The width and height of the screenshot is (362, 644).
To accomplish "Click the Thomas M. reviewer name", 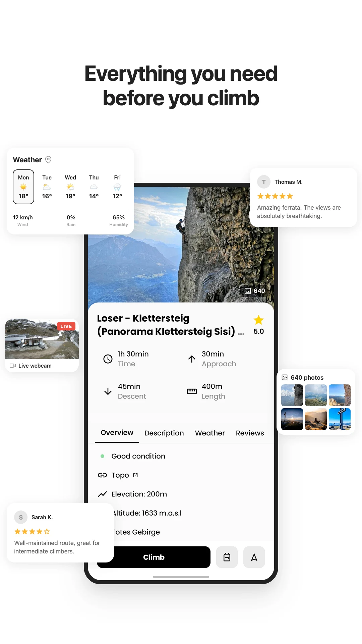I will click(289, 182).
